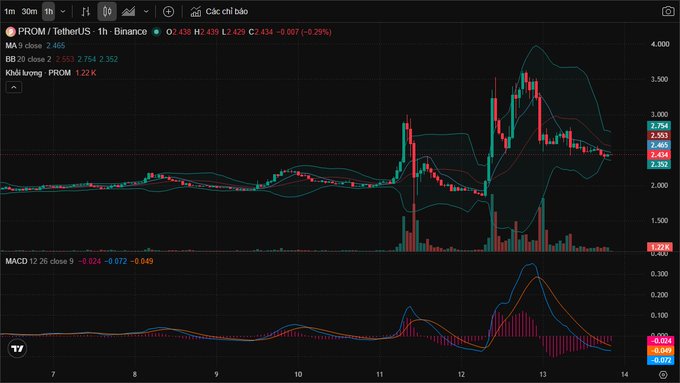Click the 2.352 lower band price label
Screen dimensions: 680x383
[x=659, y=164]
